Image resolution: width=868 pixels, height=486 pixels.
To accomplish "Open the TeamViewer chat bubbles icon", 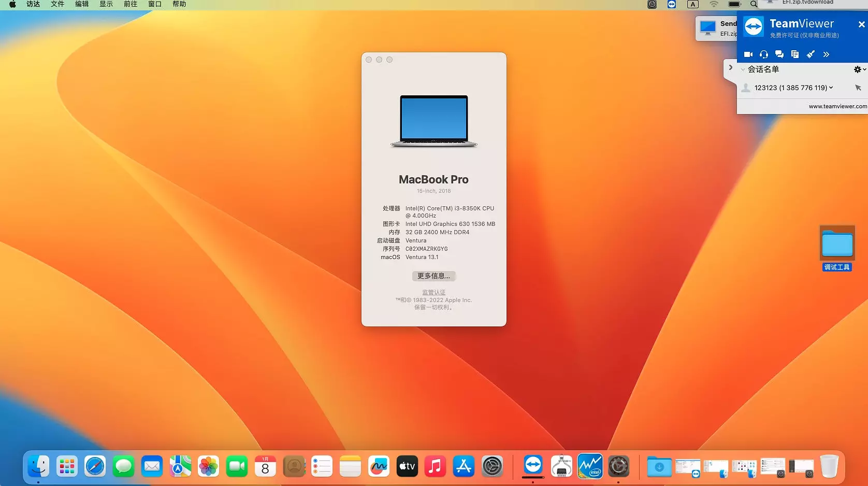I will click(779, 54).
